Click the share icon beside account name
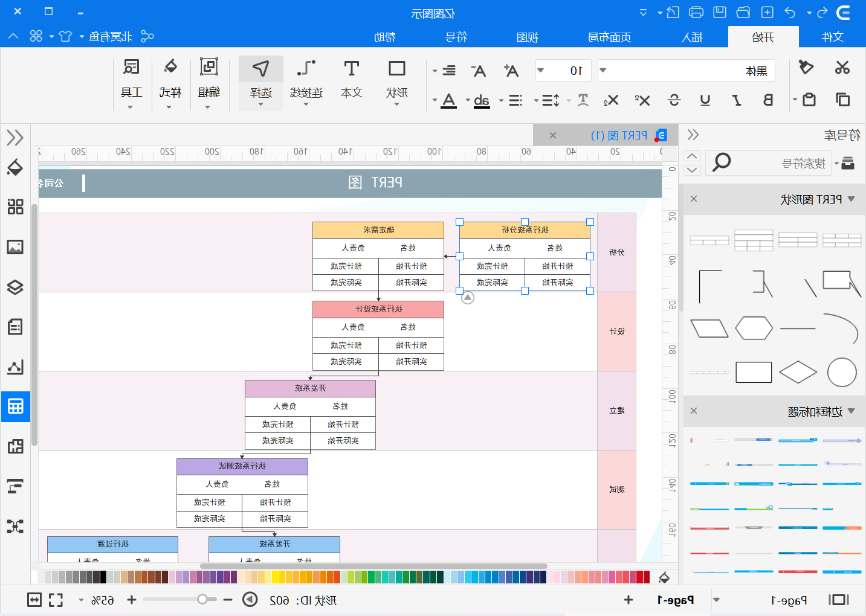This screenshot has width=866, height=616. pyautogui.click(x=147, y=36)
